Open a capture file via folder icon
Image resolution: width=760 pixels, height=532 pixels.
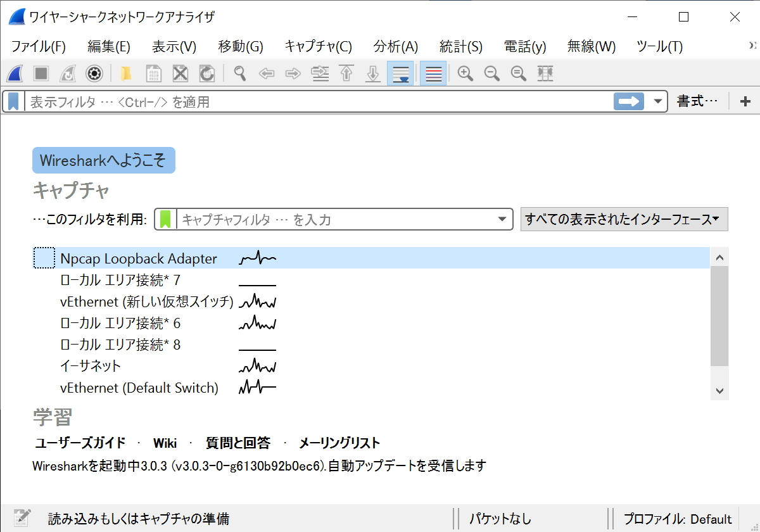(x=125, y=73)
